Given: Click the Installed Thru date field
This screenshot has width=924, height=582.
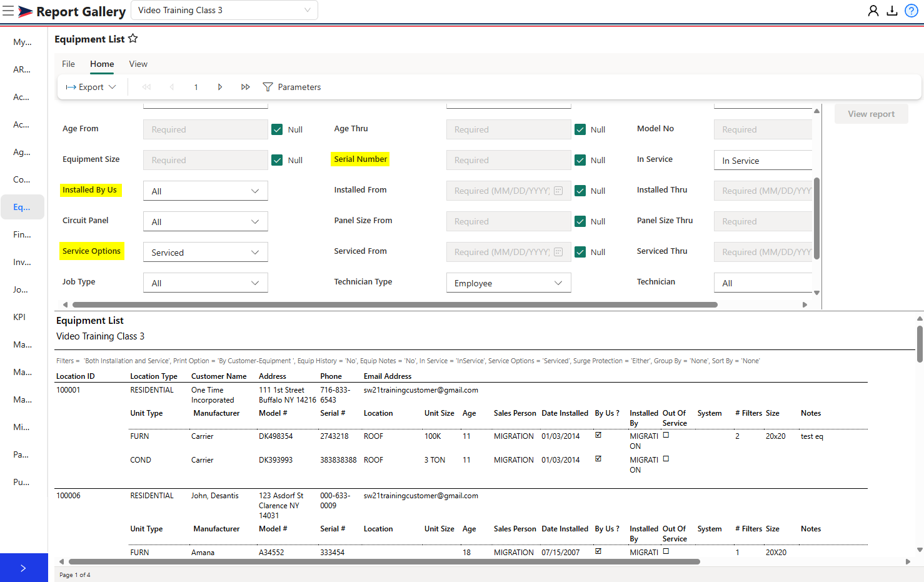Looking at the screenshot, I should pos(763,191).
